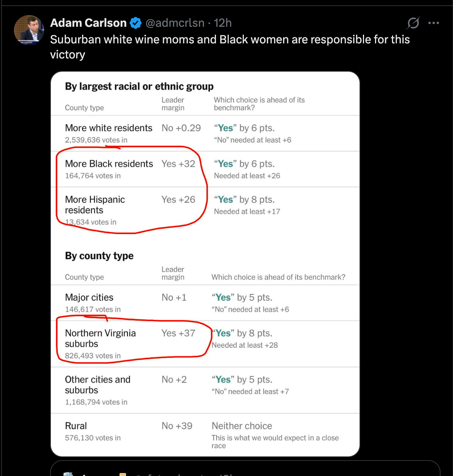Open profile via the Adam Carlson name
Screen dimensions: 453x476
pos(88,23)
